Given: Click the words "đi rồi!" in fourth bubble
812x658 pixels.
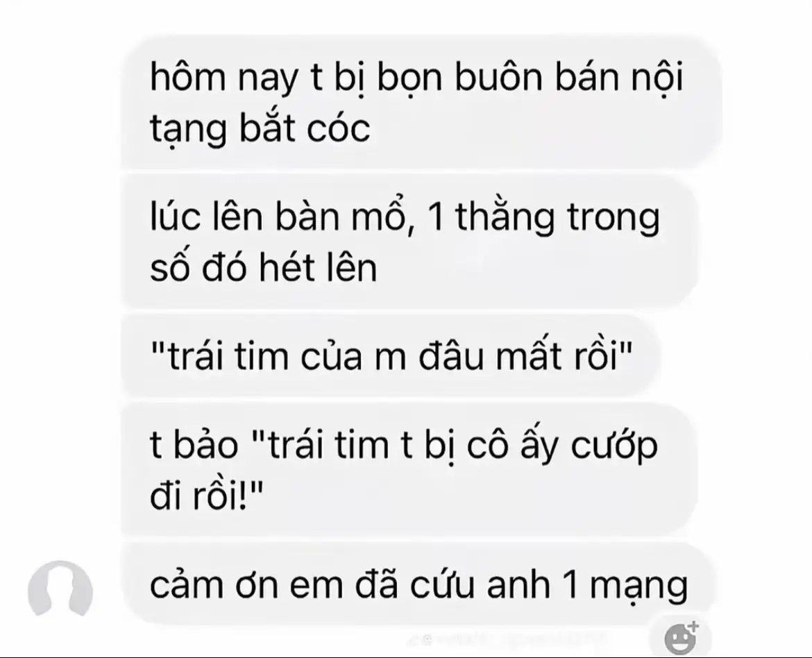Looking at the screenshot, I should click(207, 496).
